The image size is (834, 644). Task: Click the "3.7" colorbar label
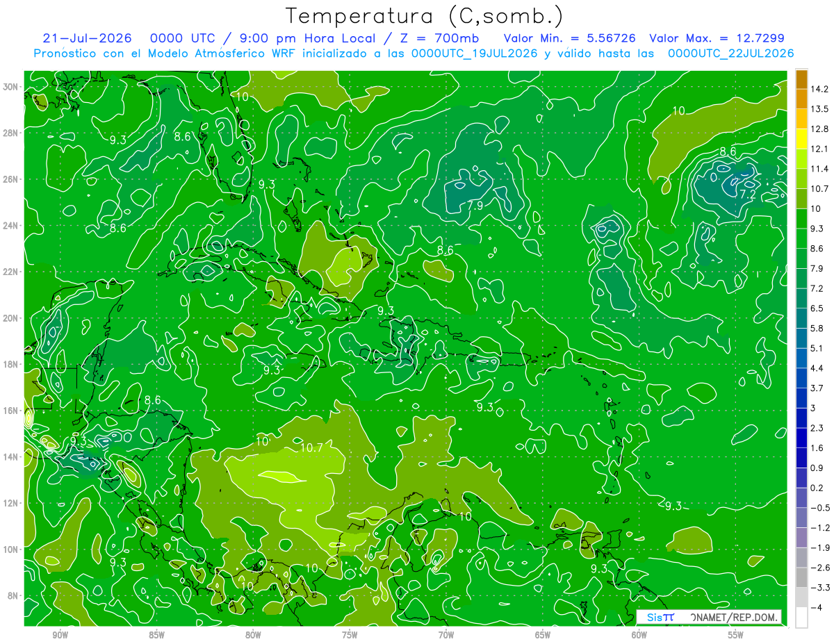(817, 388)
